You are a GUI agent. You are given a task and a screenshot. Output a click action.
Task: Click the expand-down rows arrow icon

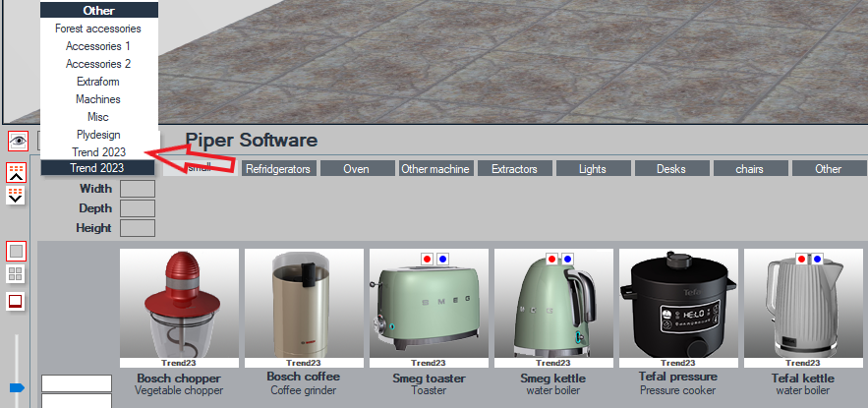click(17, 195)
